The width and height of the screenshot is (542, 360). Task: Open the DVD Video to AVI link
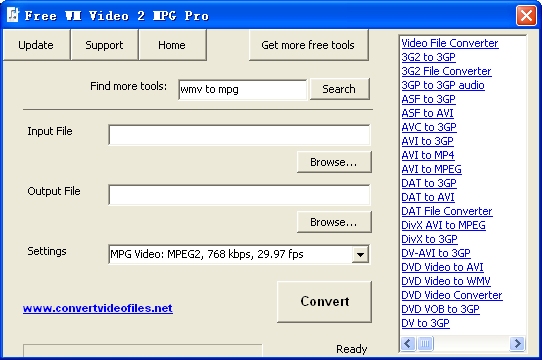point(442,267)
